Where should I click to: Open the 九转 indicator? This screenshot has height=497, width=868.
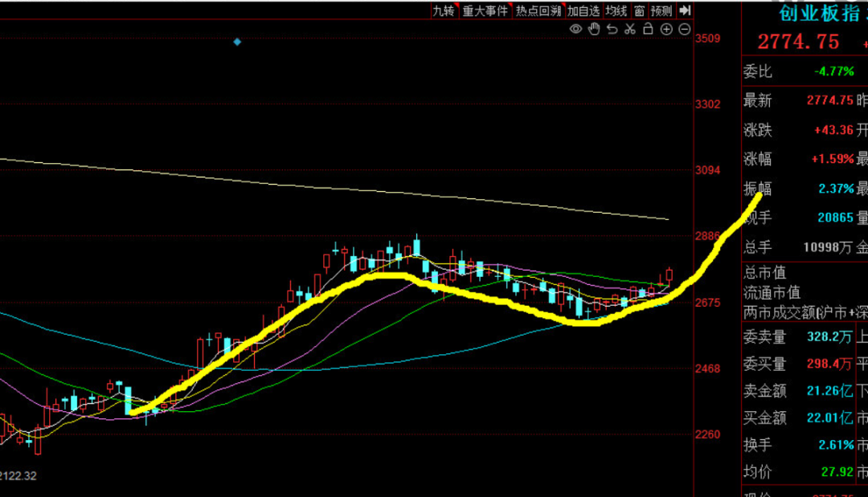(444, 10)
